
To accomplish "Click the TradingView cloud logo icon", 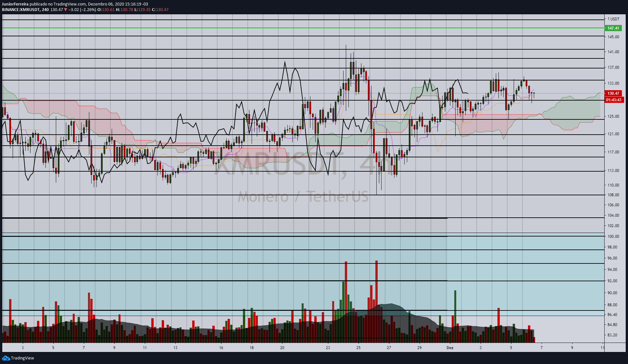I will 6,358.
